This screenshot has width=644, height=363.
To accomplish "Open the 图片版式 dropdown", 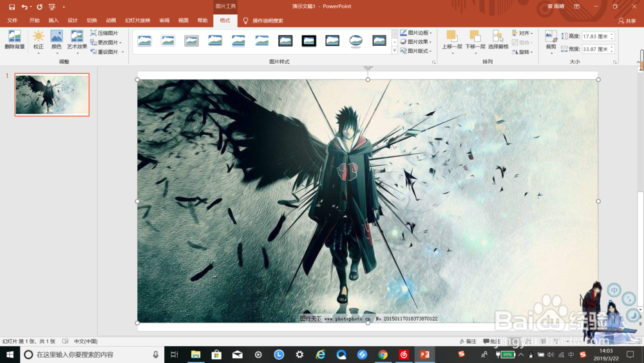I will pos(415,51).
